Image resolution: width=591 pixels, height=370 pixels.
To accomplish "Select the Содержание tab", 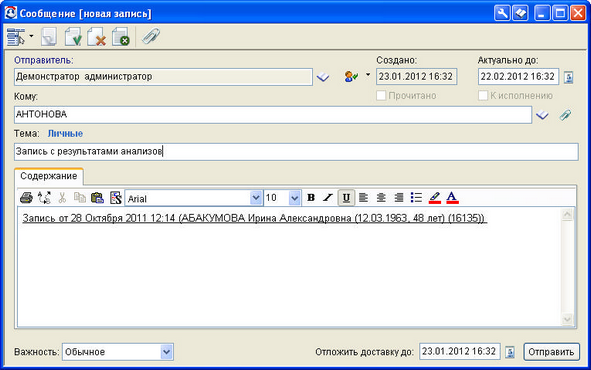I will point(49,176).
